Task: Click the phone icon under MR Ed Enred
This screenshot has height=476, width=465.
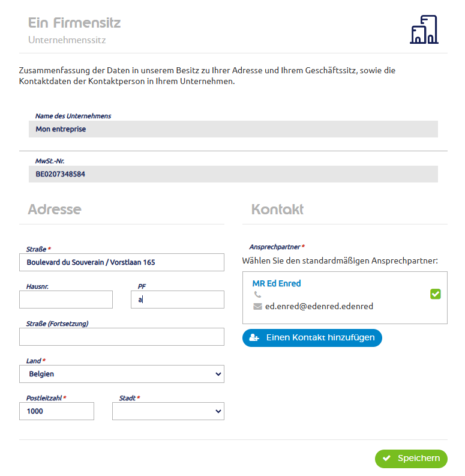Action: pos(257,294)
